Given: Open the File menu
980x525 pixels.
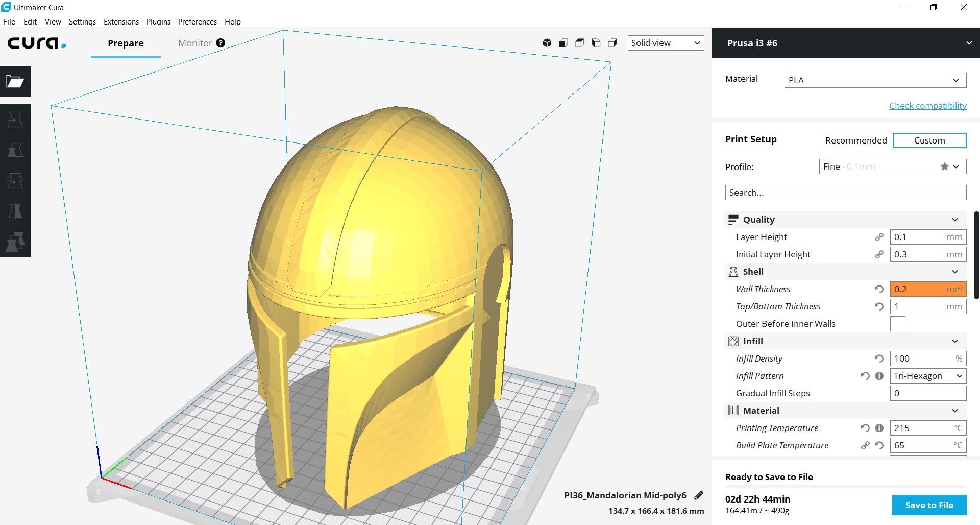Looking at the screenshot, I should point(9,22).
